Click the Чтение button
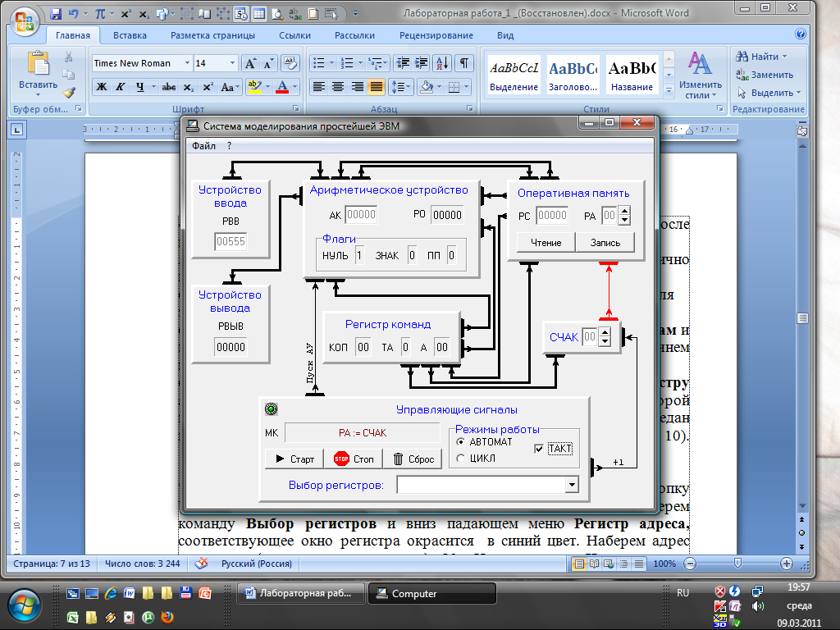This screenshot has height=630, width=840. coord(546,243)
